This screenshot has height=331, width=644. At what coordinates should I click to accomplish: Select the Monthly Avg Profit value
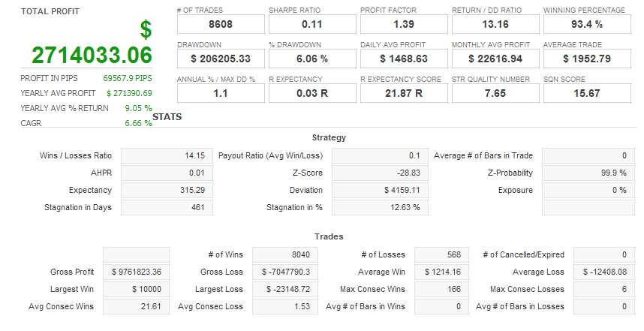tap(494, 58)
